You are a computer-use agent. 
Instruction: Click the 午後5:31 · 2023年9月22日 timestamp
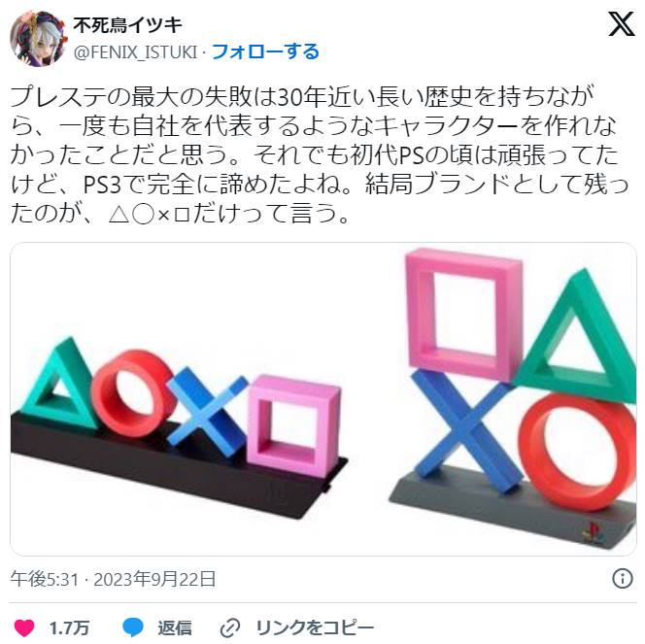(x=113, y=579)
